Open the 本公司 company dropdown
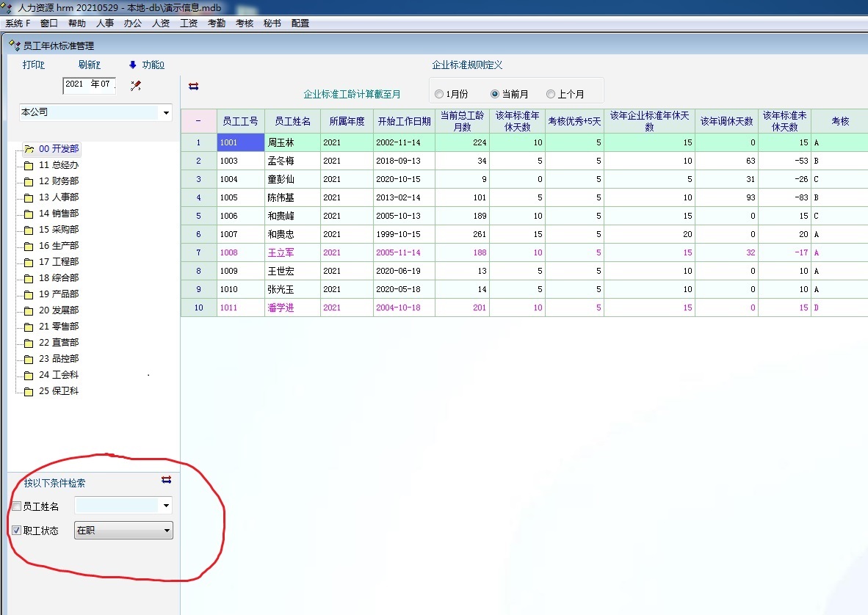The width and height of the screenshot is (868, 615). pyautogui.click(x=166, y=113)
